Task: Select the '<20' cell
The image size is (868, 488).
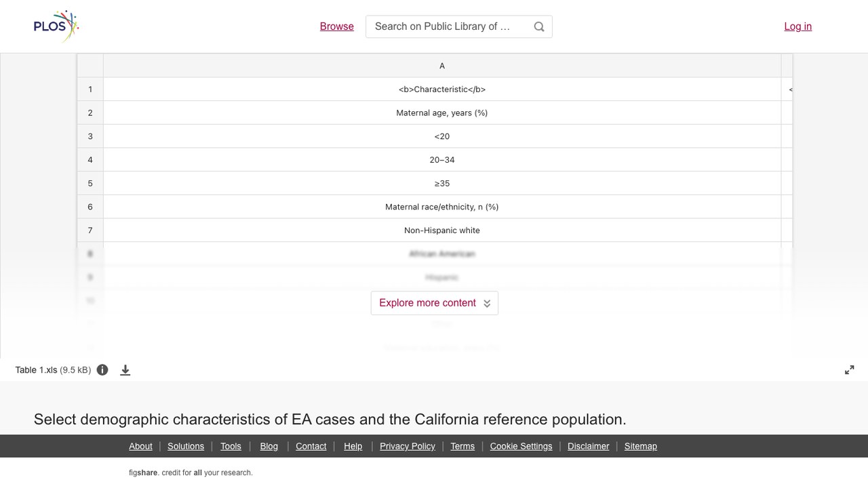Action: [x=442, y=136]
